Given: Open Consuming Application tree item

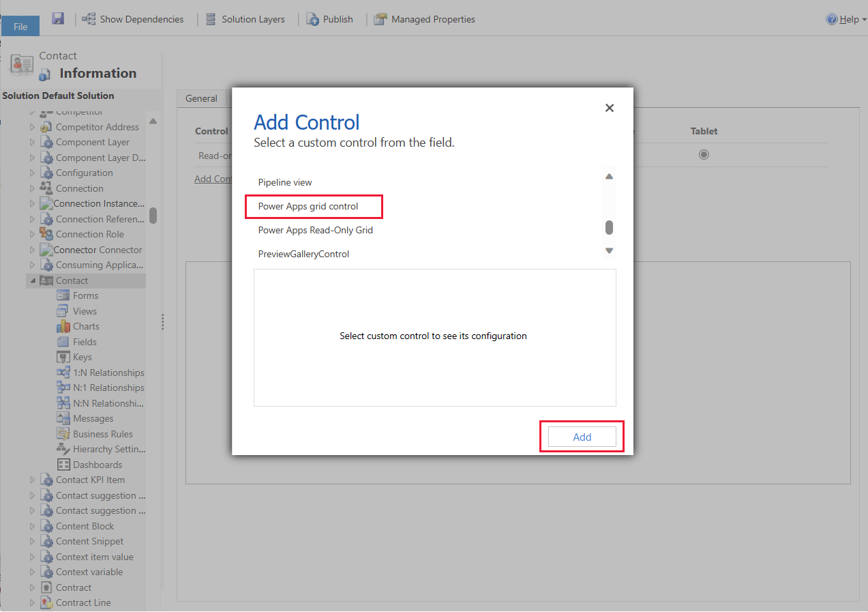Looking at the screenshot, I should 100,265.
